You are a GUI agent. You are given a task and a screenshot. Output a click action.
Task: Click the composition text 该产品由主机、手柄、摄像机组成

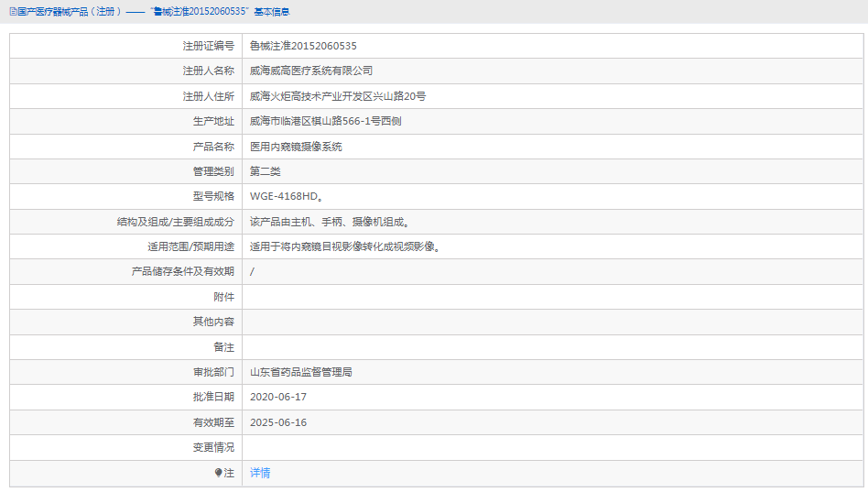coord(329,222)
